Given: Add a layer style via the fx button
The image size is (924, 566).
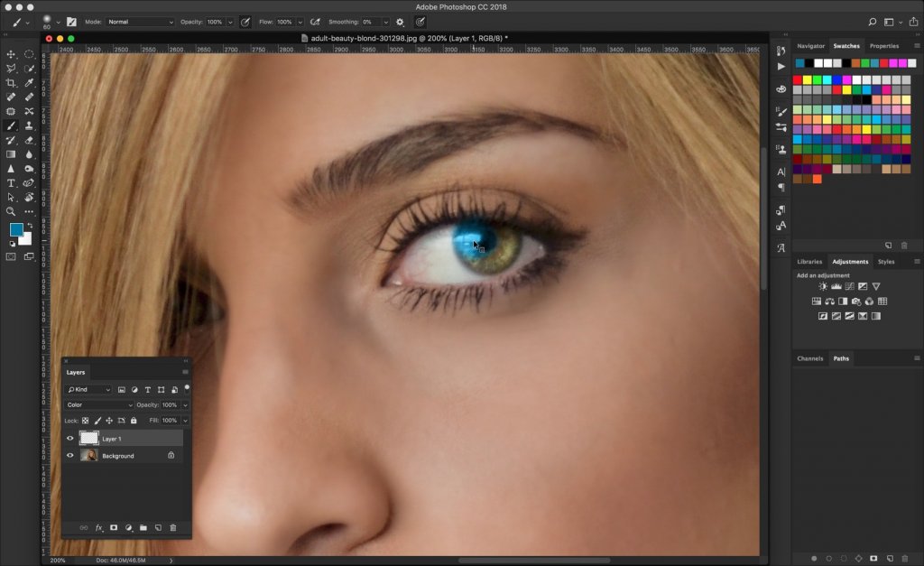Looking at the screenshot, I should point(97,527).
